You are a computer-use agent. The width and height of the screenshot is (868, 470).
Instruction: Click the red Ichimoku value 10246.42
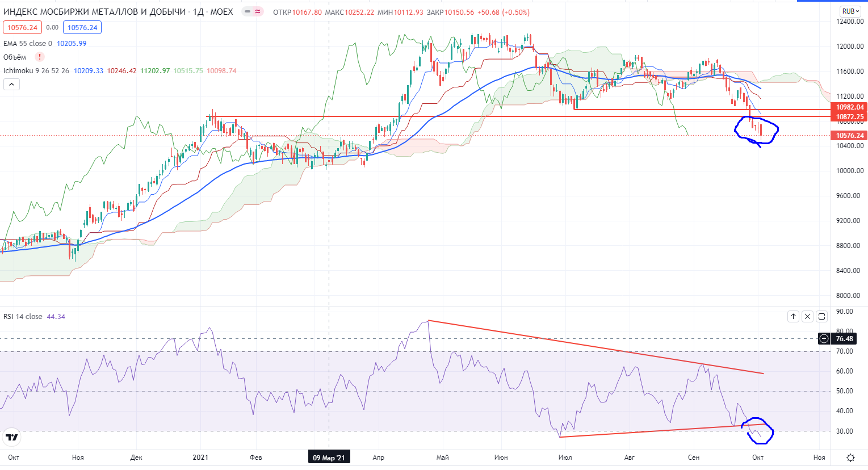point(122,71)
